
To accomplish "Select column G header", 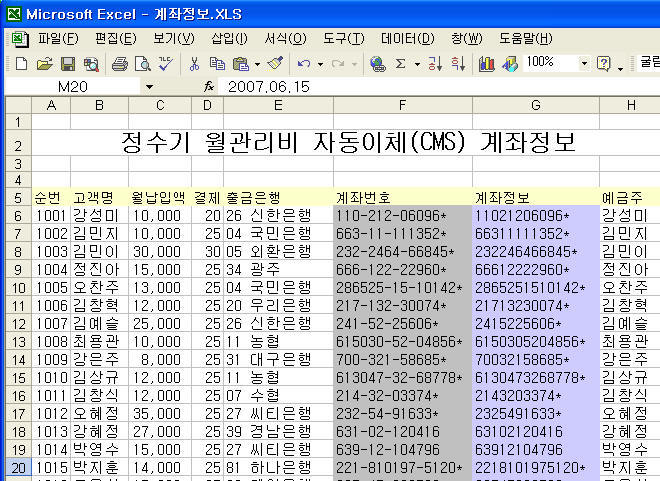I will coord(536,105).
